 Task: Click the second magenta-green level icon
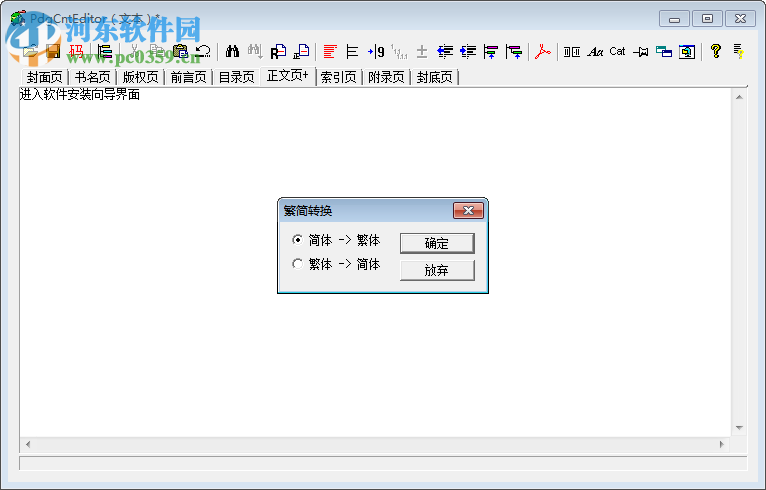pos(514,51)
